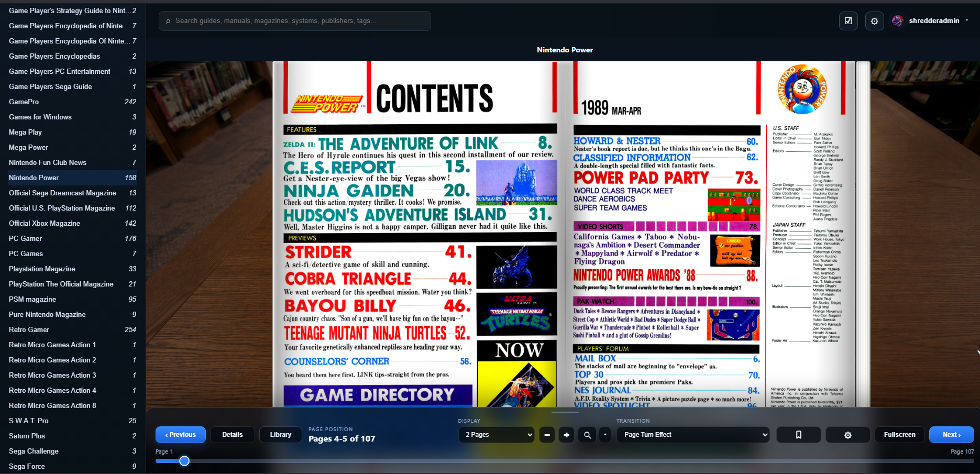
Task: Open Retro Micro Games Action 1
Action: coord(73,345)
